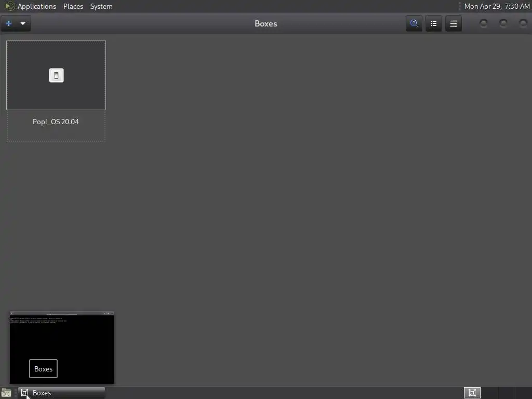Viewport: 532px width, 399px height.
Task: Click the Boxes title in the header bar
Action: tap(265, 23)
